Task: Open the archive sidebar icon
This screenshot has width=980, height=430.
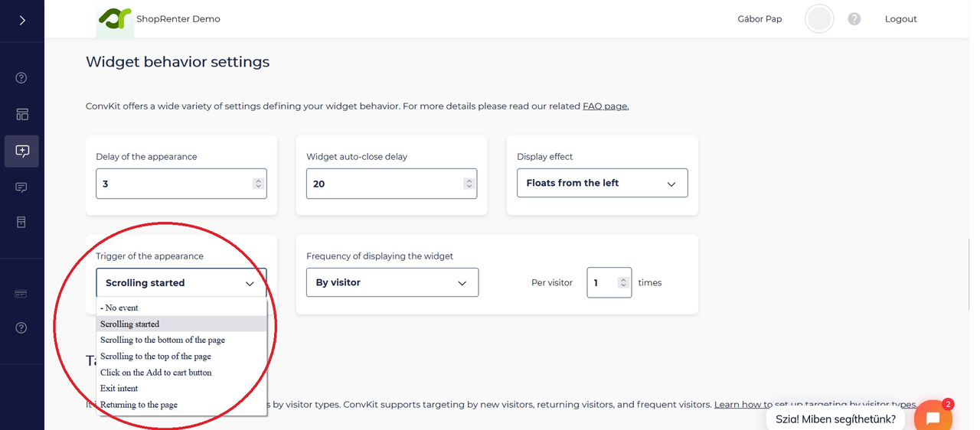Action: 21,222
